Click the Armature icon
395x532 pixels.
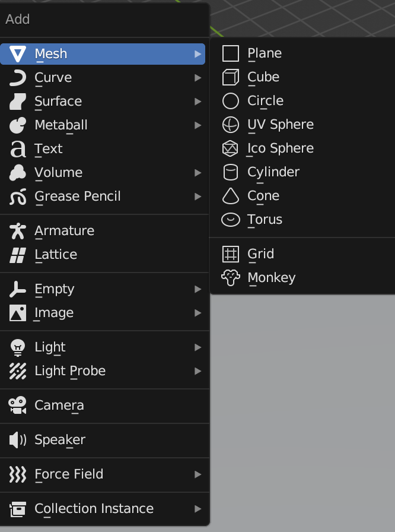click(x=18, y=231)
